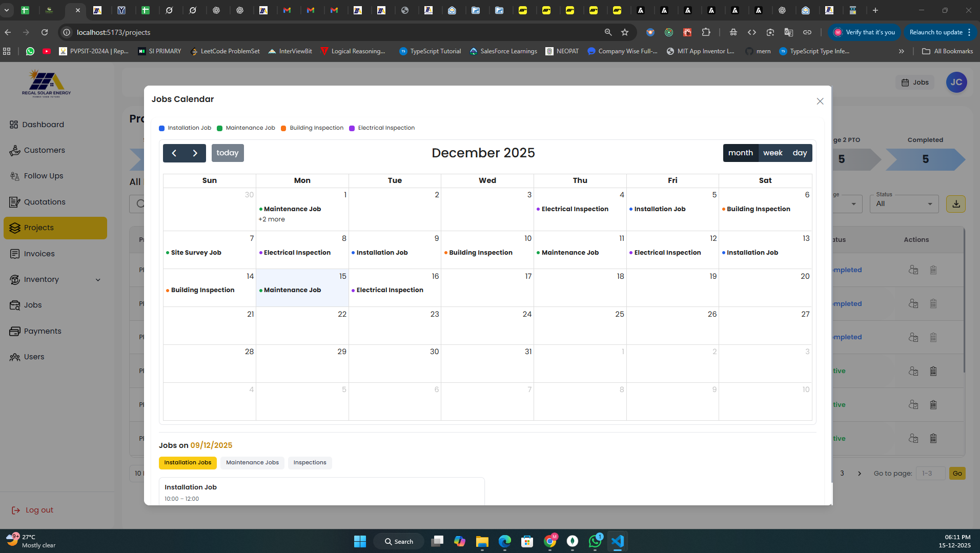
Task: Switch to the Maintenance Jobs tab
Action: pos(252,463)
